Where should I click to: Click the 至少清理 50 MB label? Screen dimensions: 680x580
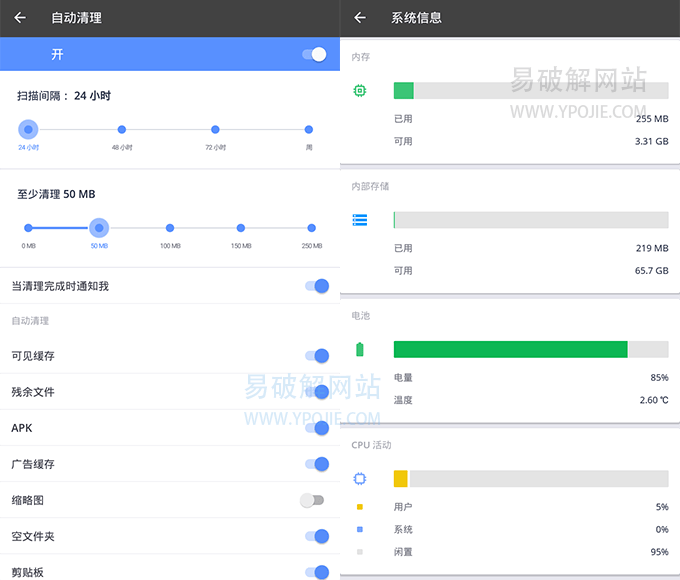pos(56,194)
